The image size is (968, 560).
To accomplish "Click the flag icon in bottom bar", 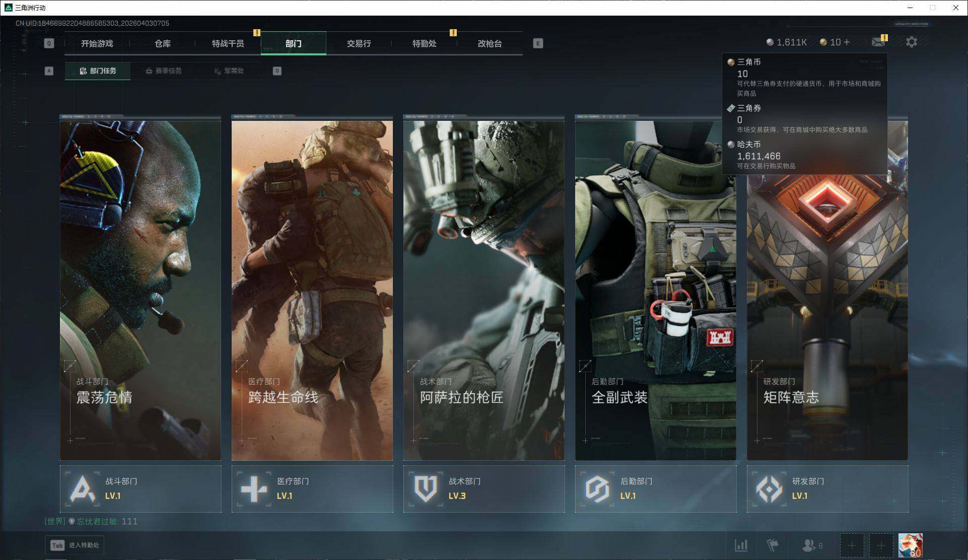I will [x=772, y=545].
